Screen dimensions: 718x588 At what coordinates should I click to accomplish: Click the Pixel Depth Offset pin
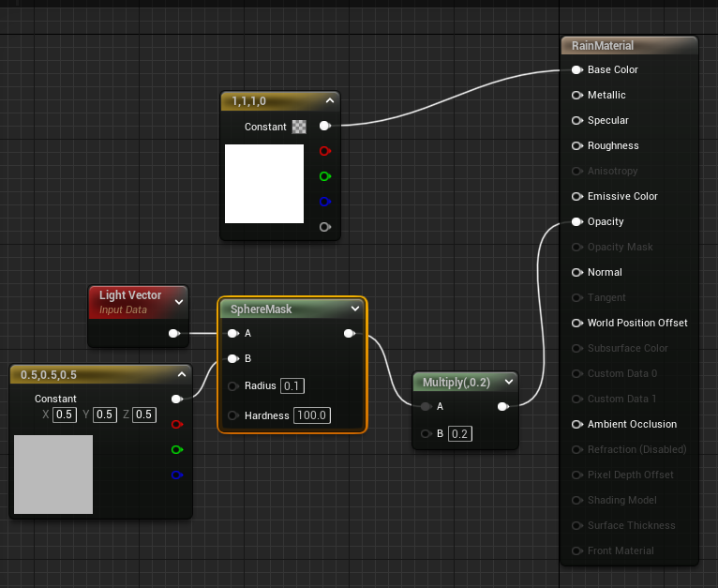[x=577, y=475]
